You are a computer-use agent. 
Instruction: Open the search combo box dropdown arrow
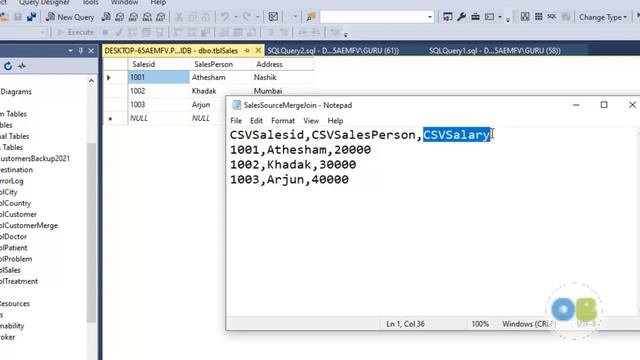pos(429,17)
